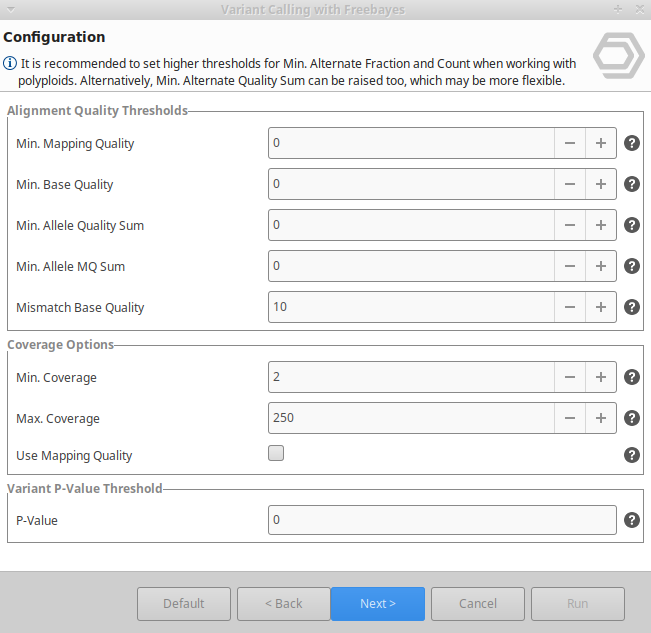The width and height of the screenshot is (651, 633).
Task: View help for Min. Coverage option
Action: (x=631, y=377)
